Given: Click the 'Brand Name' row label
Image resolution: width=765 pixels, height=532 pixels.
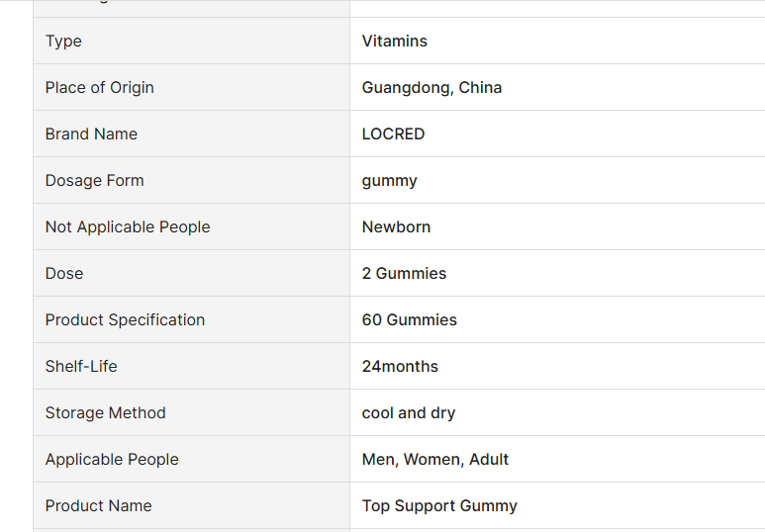Looking at the screenshot, I should coord(91,134).
